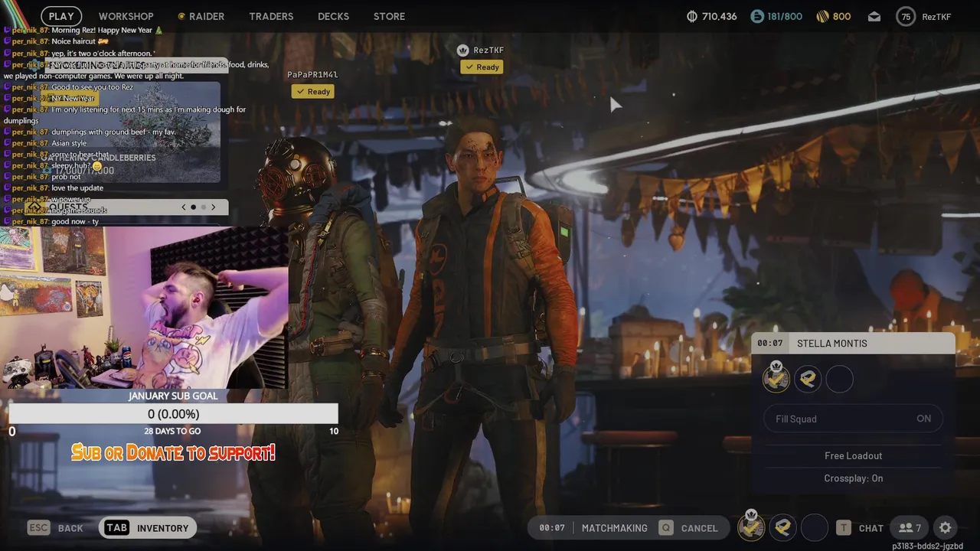Select squad leader avatar in bottom bar
The width and height of the screenshot is (980, 551).
751,527
